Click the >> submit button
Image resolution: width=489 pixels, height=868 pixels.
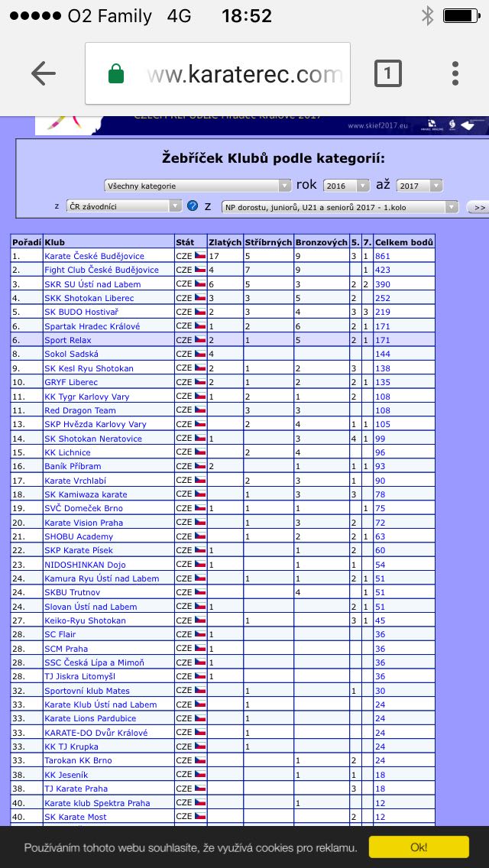478,207
